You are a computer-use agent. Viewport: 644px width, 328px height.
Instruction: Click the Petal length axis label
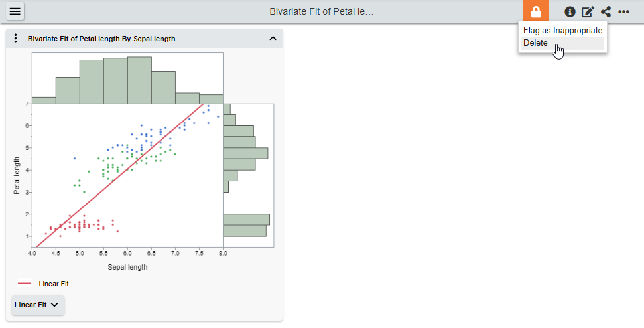[17, 175]
